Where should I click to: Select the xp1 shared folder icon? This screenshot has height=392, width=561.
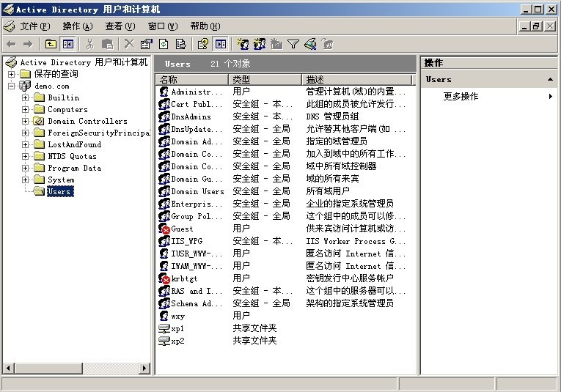tap(164, 328)
